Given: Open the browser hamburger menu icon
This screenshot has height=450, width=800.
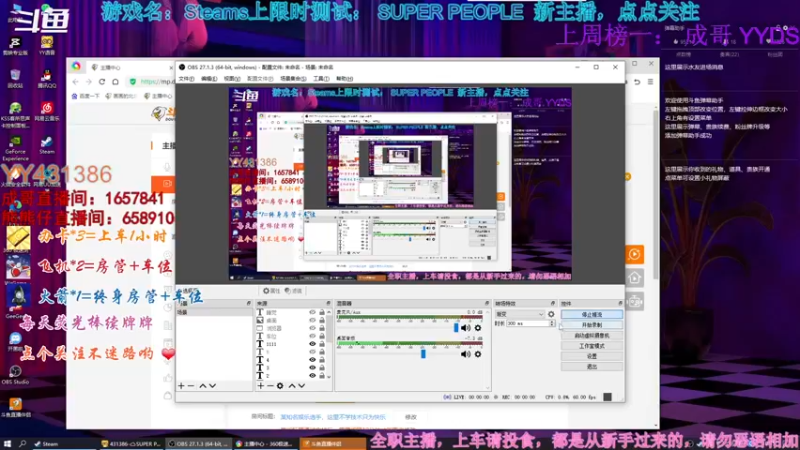Looking at the screenshot, I should point(650,82).
